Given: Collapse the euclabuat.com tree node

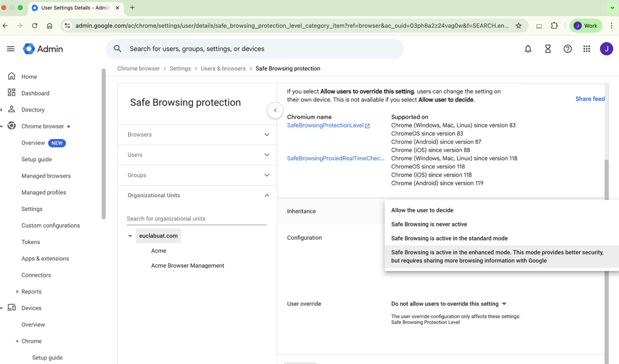Looking at the screenshot, I should point(130,236).
